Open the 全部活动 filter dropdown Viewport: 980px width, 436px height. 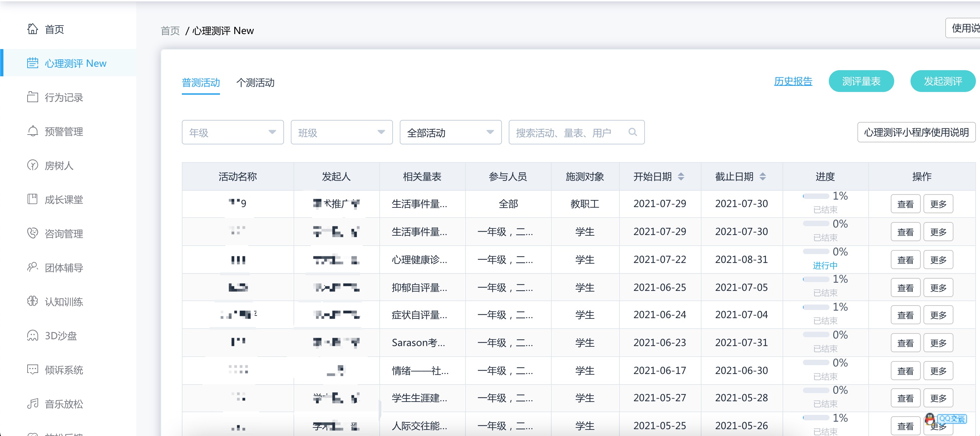(x=450, y=133)
